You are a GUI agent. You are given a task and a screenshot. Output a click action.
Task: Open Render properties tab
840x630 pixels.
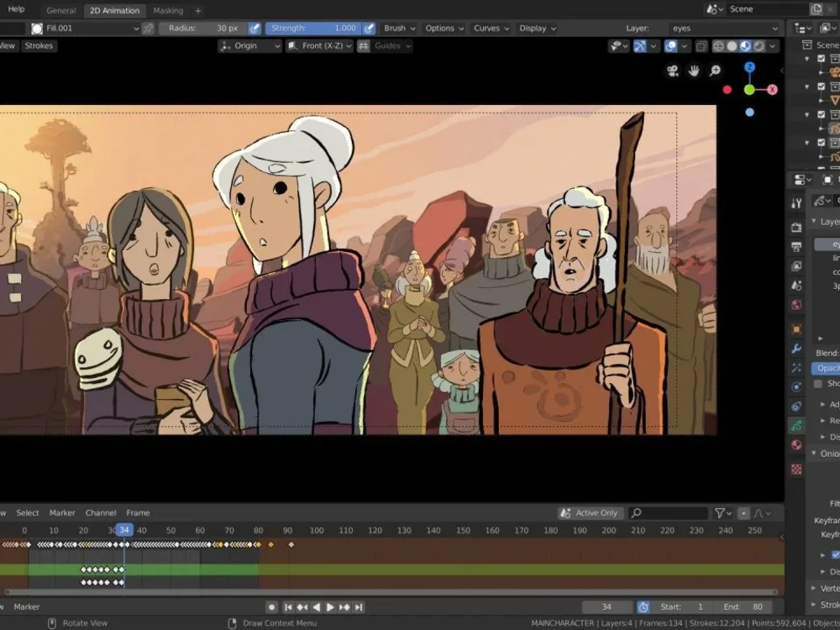(x=796, y=227)
